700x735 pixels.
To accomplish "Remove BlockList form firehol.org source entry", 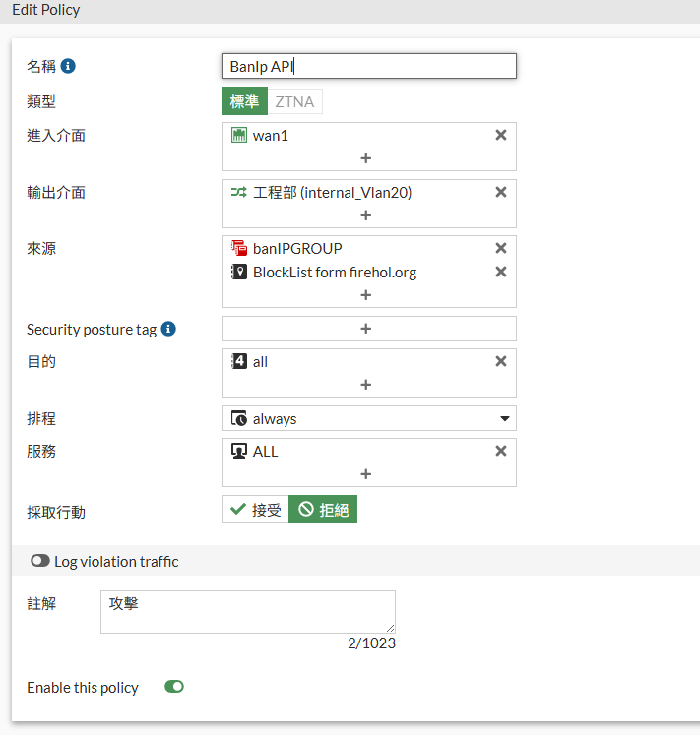I will 500,272.
